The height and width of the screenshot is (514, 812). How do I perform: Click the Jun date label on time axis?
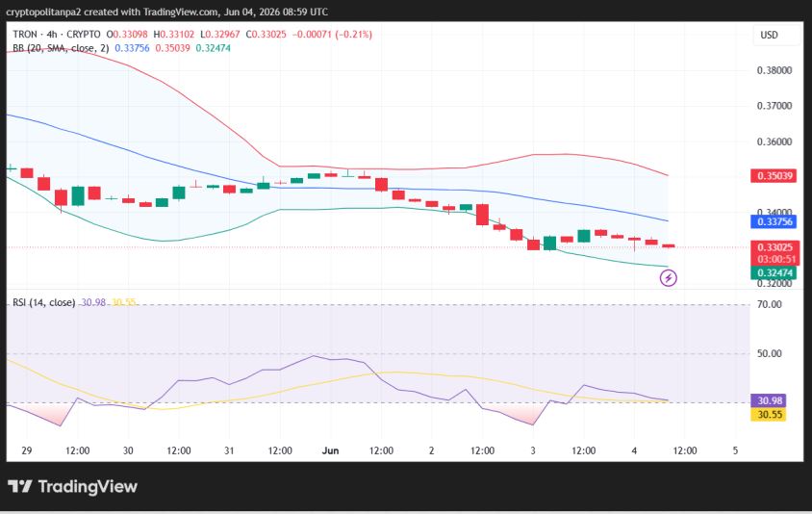click(330, 450)
